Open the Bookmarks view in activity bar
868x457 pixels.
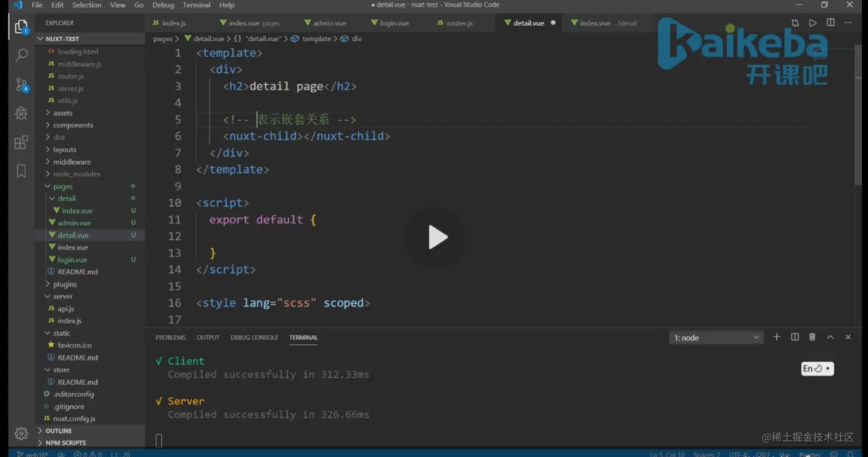(x=21, y=171)
